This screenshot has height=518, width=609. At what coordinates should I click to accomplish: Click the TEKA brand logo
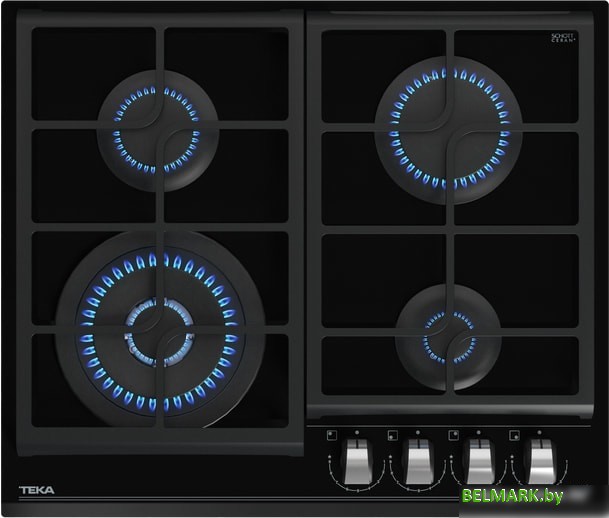pyautogui.click(x=37, y=490)
